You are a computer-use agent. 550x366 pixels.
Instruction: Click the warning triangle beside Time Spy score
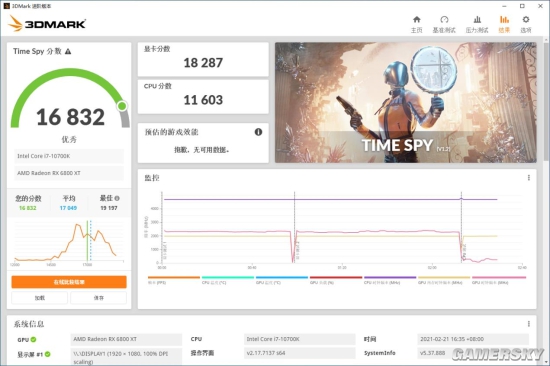pyautogui.click(x=68, y=52)
